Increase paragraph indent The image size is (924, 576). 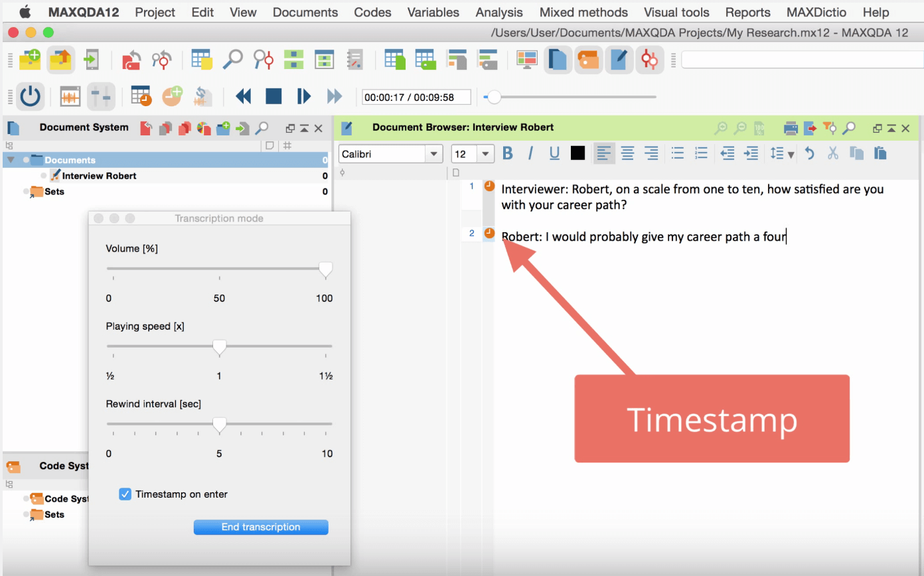pos(751,154)
